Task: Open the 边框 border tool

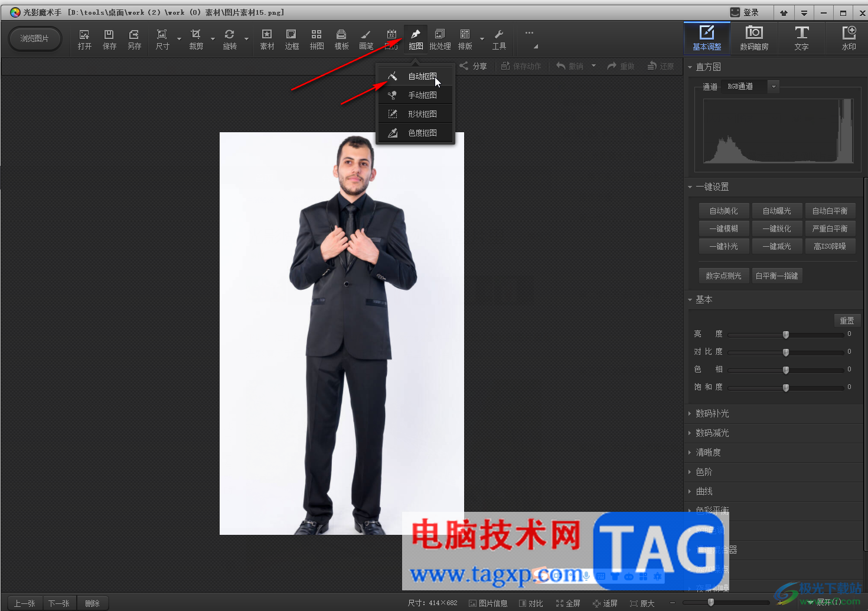Action: [292, 40]
